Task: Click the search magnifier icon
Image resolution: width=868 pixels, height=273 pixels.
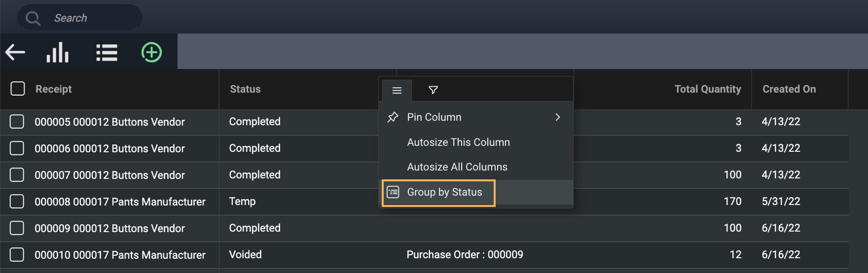Action: tap(33, 18)
